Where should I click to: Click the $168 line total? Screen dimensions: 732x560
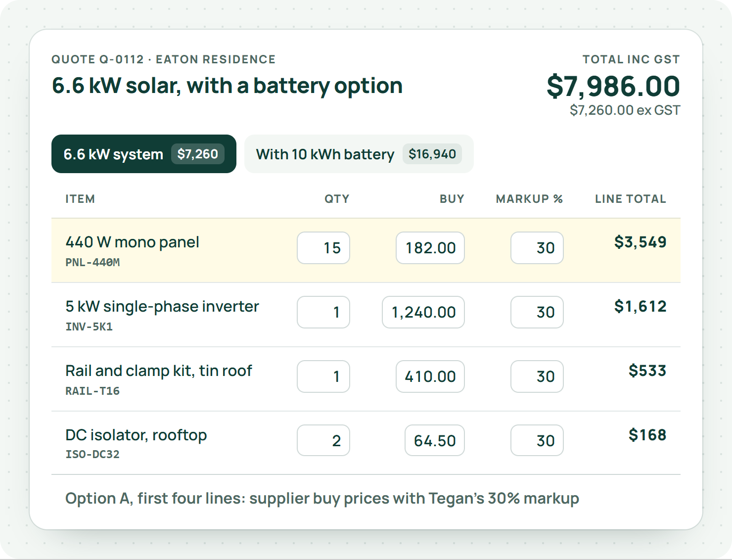click(x=647, y=435)
